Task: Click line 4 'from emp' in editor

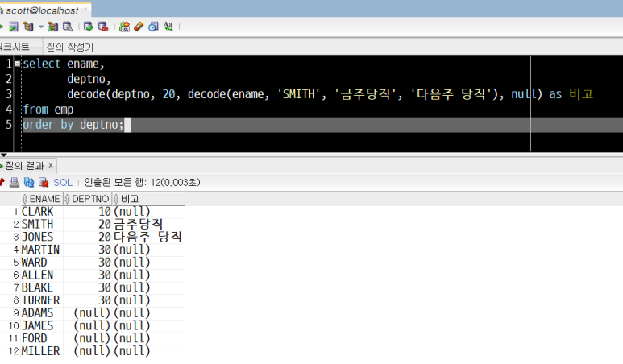Action: click(48, 110)
